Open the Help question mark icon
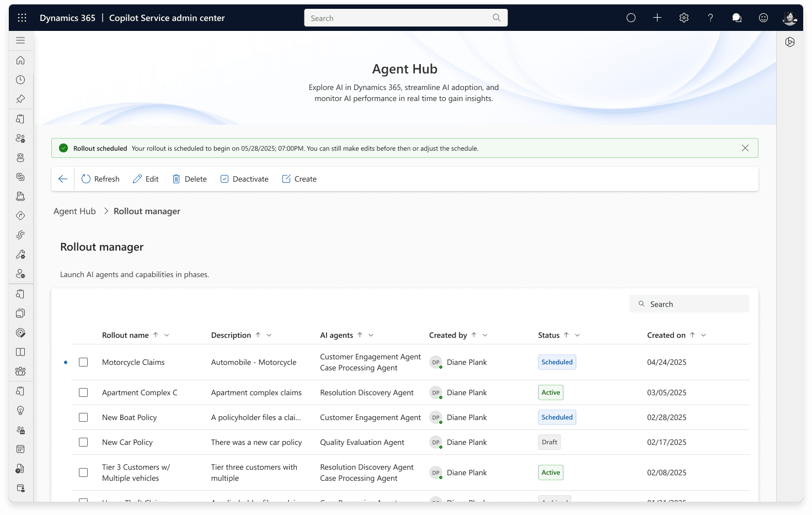 (x=710, y=18)
